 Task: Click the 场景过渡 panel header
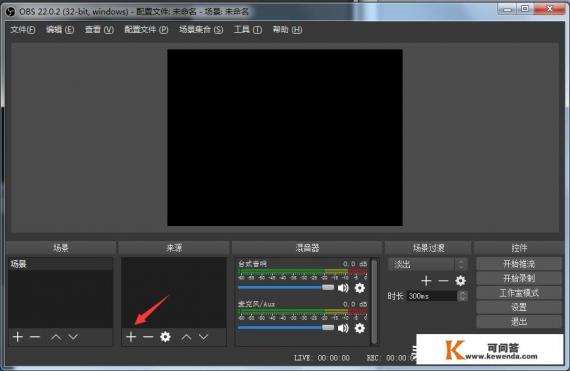tap(428, 248)
